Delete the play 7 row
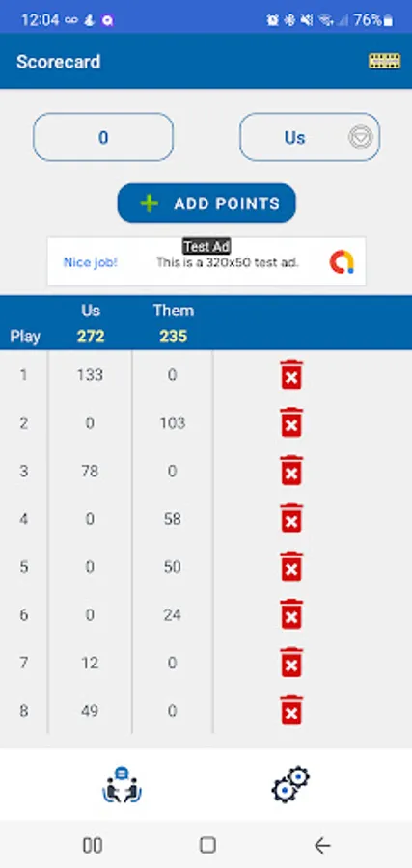The image size is (412, 868). [x=291, y=663]
